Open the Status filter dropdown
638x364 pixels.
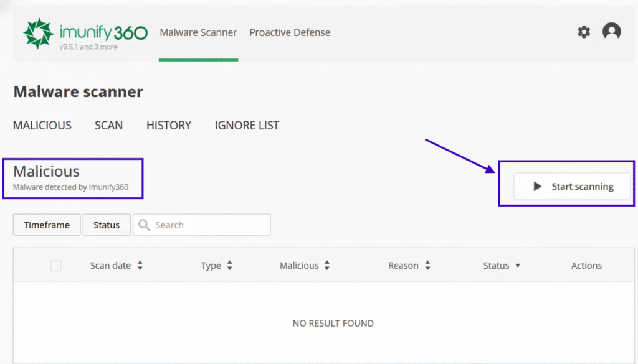tap(107, 225)
